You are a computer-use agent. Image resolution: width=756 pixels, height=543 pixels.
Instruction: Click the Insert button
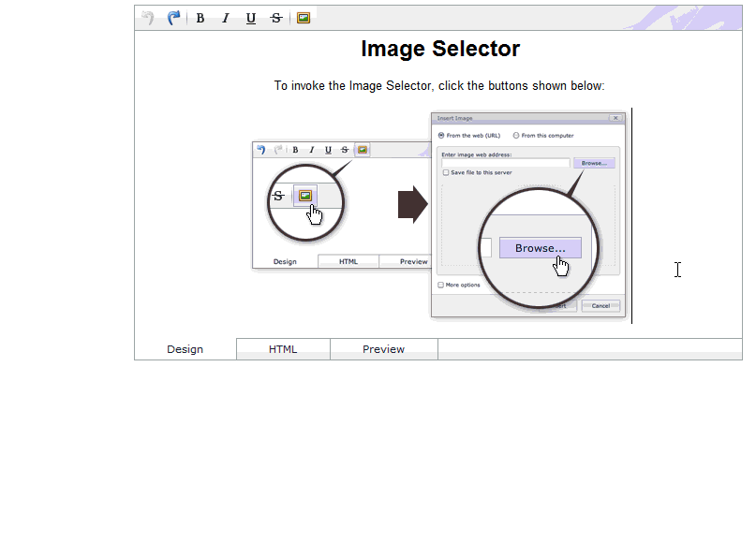559,306
